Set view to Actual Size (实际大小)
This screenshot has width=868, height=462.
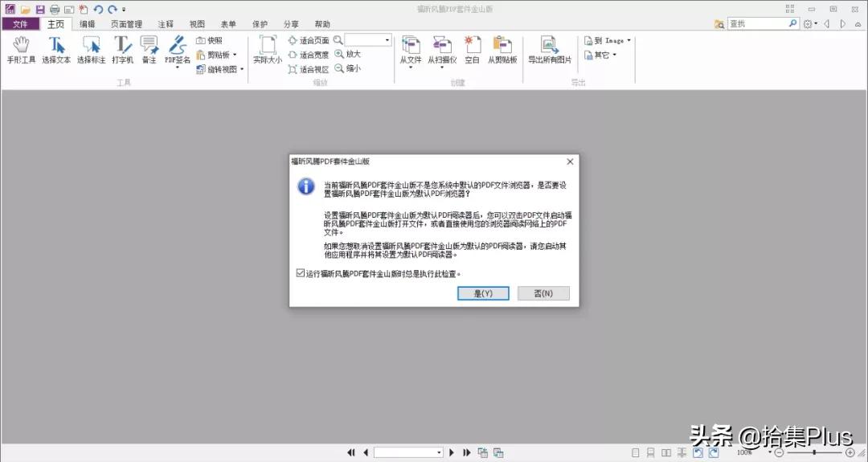268,50
